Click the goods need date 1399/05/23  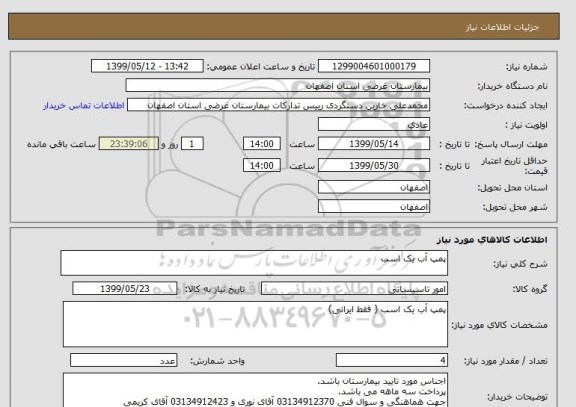click(125, 289)
